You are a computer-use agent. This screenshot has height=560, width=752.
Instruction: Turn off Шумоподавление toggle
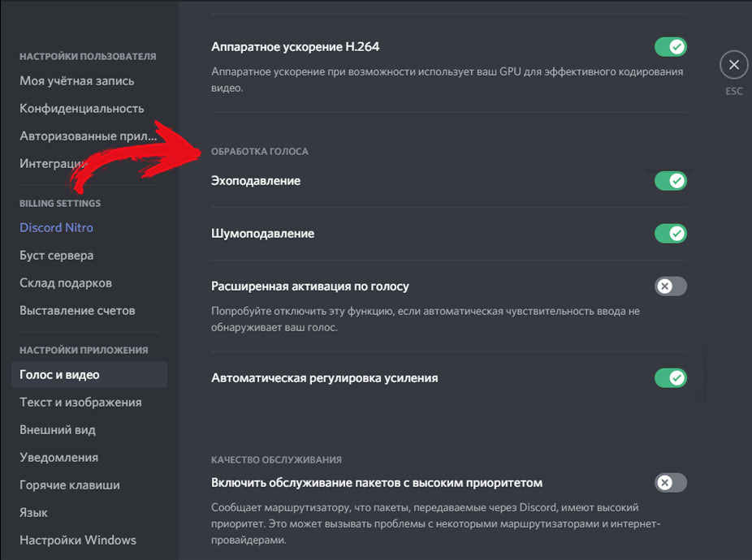pos(671,234)
